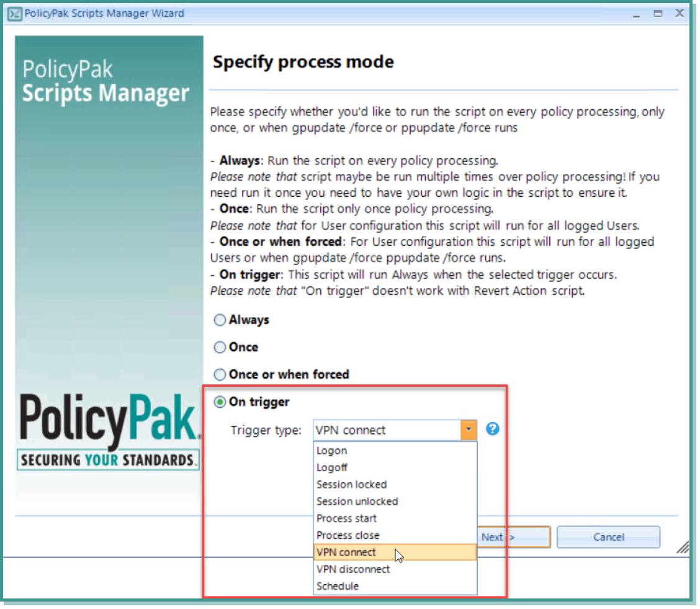Viewport: 700px width, 609px height.
Task: Pick Session locked trigger
Action: (x=395, y=485)
